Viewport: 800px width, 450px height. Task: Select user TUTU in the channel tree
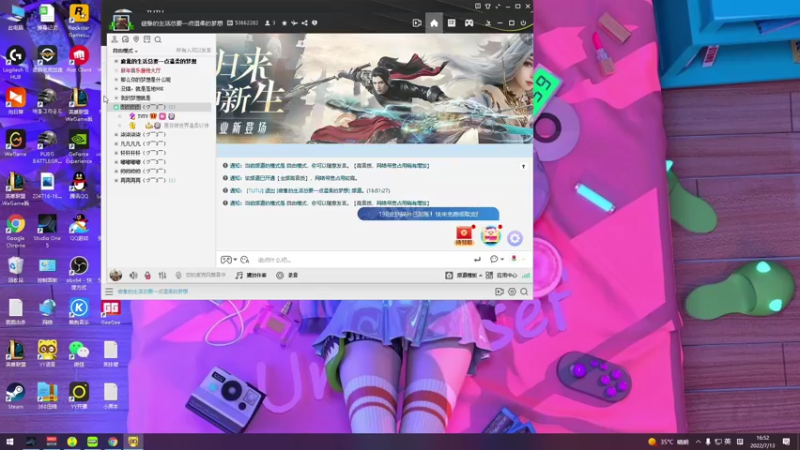tap(143, 116)
